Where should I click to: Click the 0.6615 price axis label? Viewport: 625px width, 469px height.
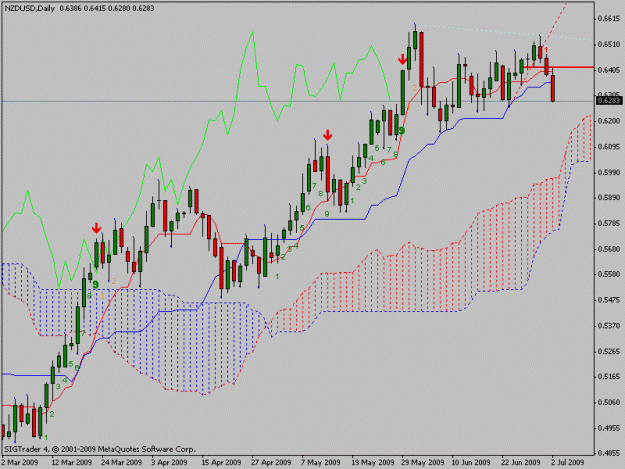pos(609,18)
